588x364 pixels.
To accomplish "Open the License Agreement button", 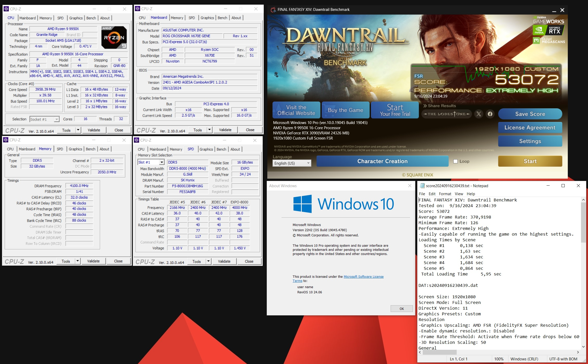I will click(530, 128).
